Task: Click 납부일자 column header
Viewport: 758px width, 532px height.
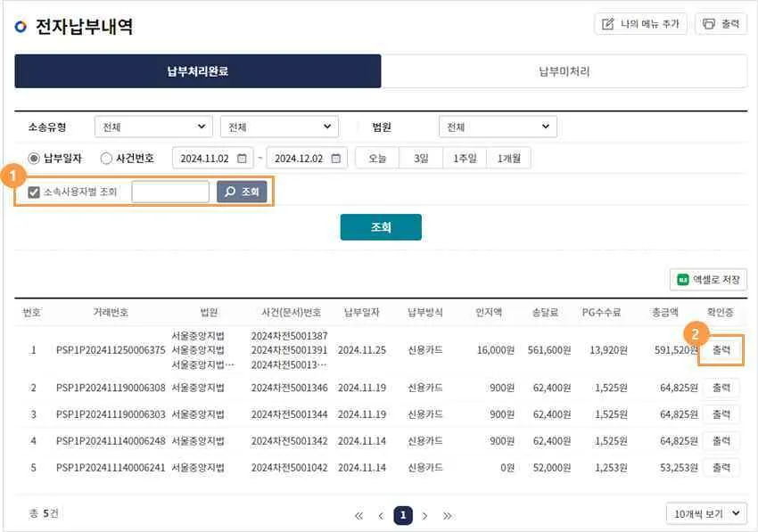Action: coord(361,312)
